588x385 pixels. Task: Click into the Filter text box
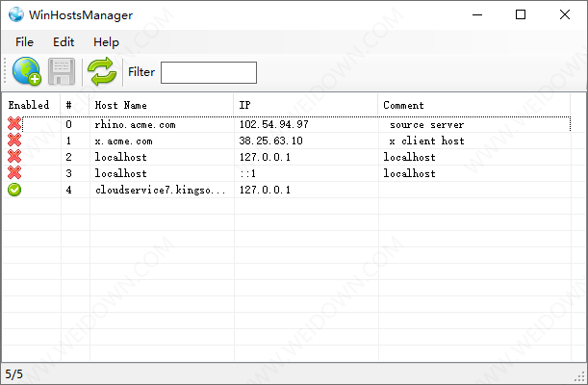point(208,72)
